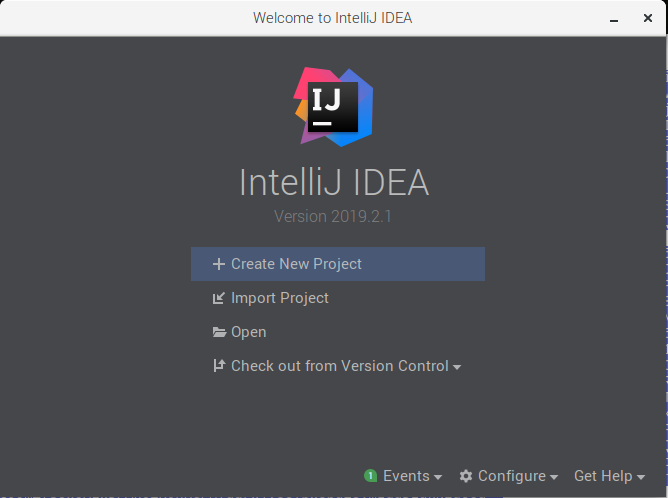The image size is (668, 498).
Task: Open the Configure menu label
Action: (x=512, y=476)
